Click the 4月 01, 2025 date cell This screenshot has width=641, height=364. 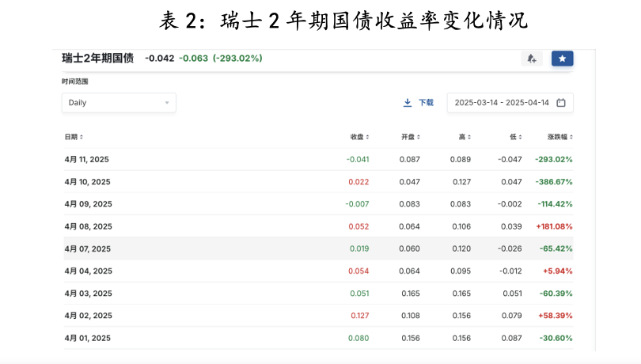click(87, 338)
